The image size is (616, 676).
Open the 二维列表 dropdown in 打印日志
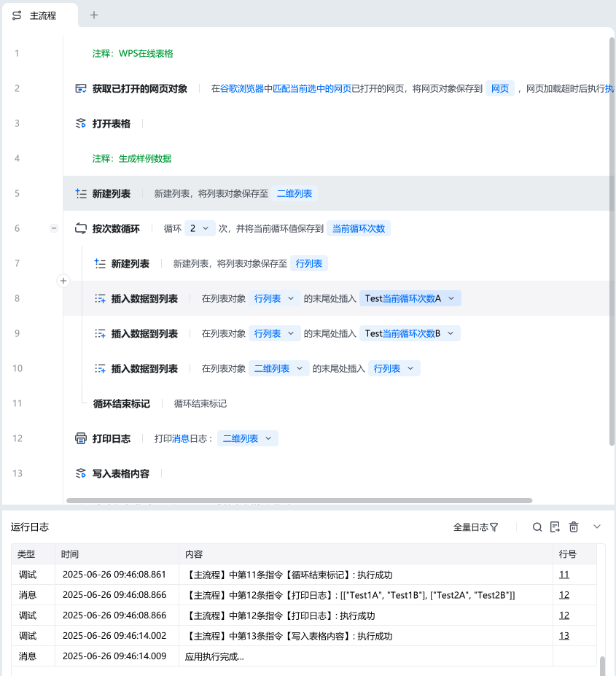(247, 438)
